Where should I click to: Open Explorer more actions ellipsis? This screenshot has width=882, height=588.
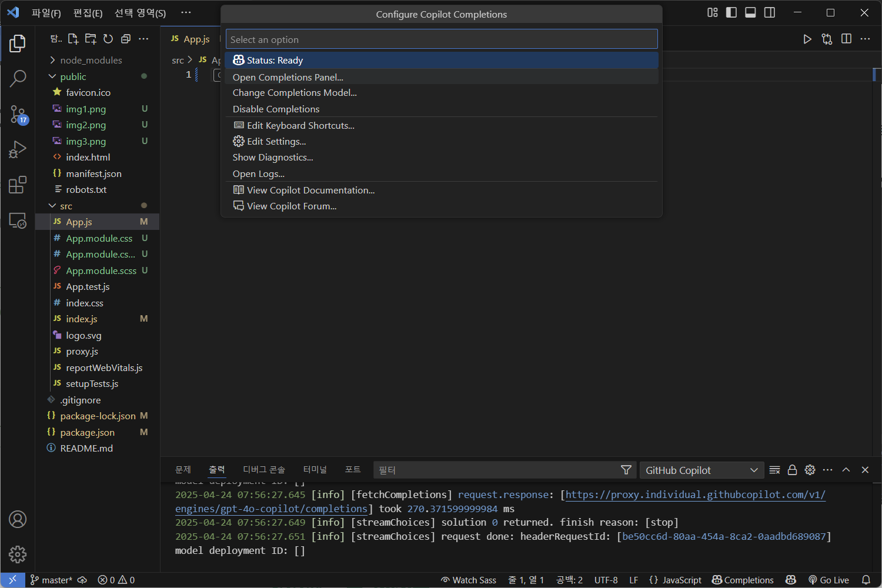pyautogui.click(x=143, y=39)
